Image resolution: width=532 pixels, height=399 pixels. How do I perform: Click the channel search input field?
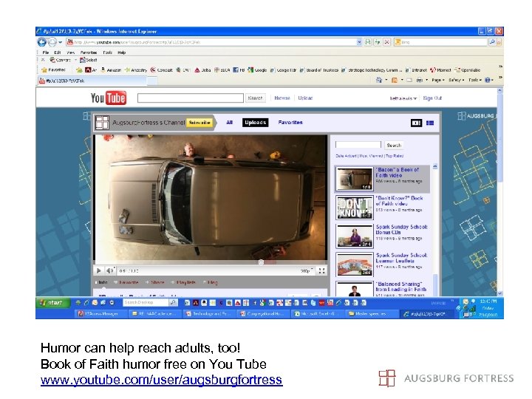pos(358,145)
